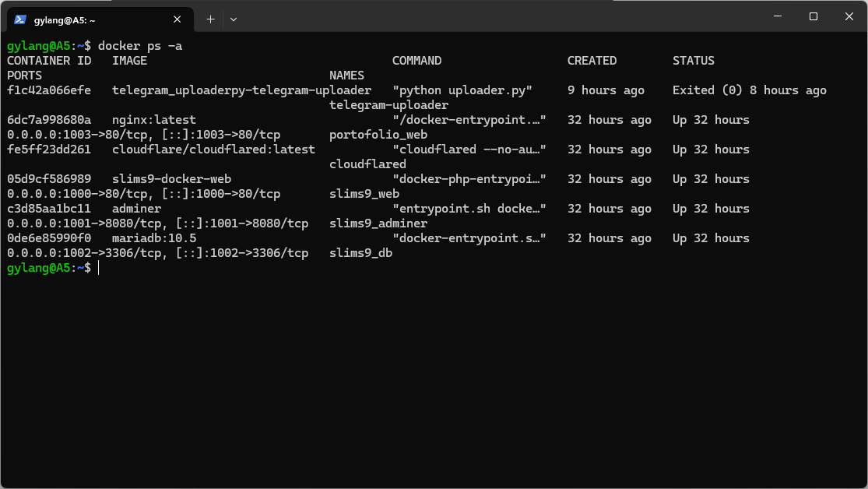Click the cloudflare/cloudflared:latest image text
The image size is (868, 489).
tap(213, 150)
